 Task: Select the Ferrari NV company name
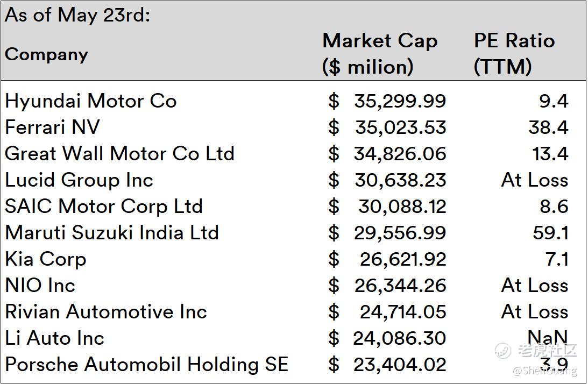[x=52, y=127]
